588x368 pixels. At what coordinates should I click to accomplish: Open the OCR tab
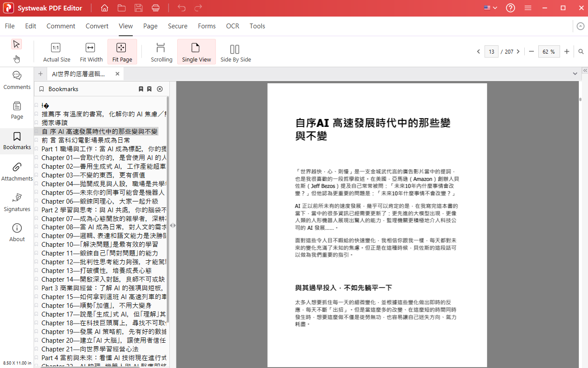pyautogui.click(x=233, y=26)
